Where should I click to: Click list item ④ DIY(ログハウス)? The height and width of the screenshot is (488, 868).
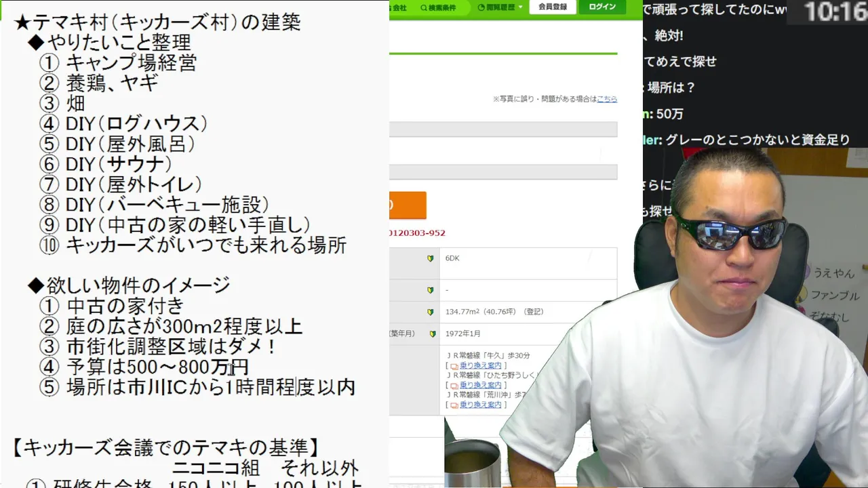pos(123,124)
